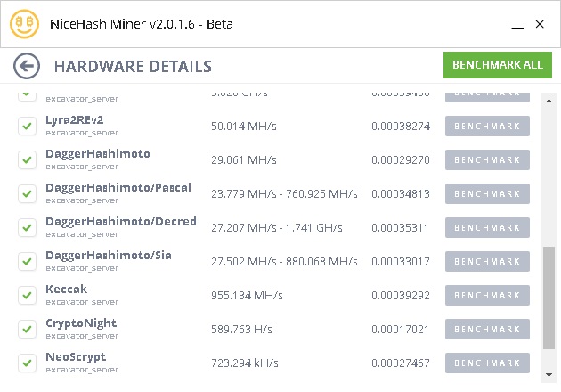The height and width of the screenshot is (392, 561).
Task: Click the 29.061 MH/s speed value
Action: tap(244, 160)
